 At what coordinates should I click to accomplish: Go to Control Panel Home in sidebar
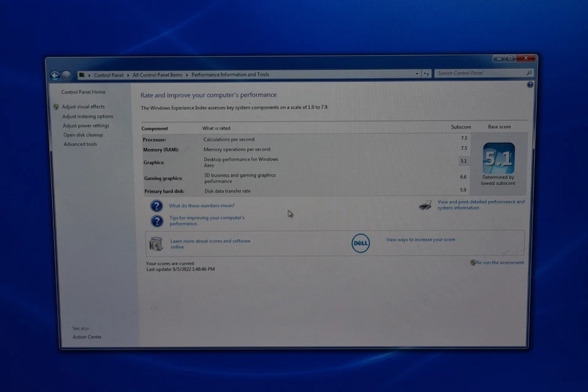click(83, 92)
